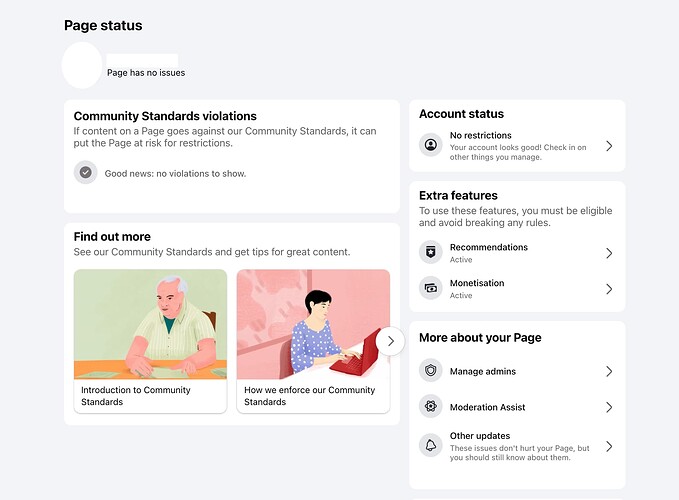Click the Manage admins shield icon

430,371
